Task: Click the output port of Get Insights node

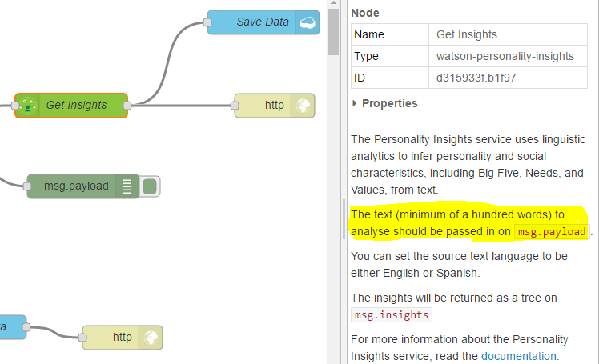Action: click(x=127, y=106)
